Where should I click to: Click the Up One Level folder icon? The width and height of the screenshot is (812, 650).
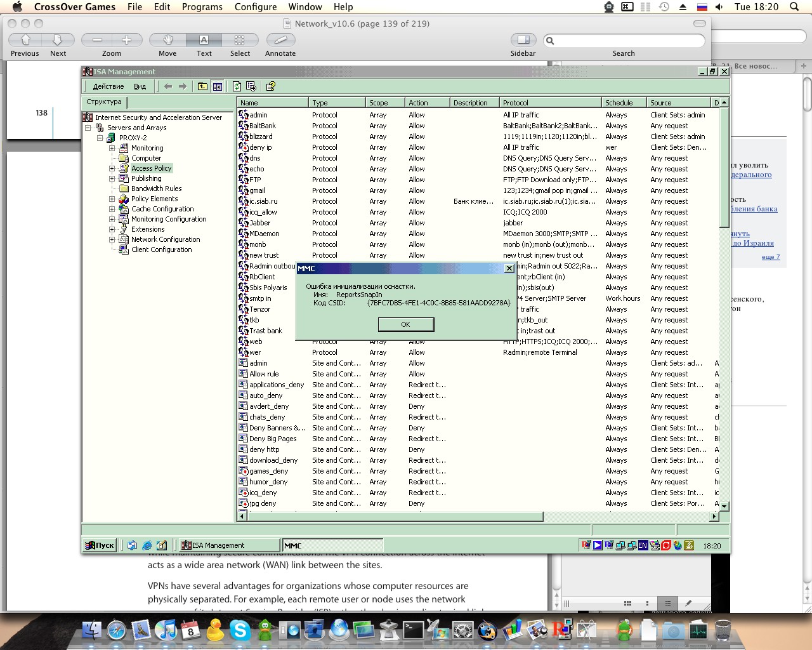[202, 86]
